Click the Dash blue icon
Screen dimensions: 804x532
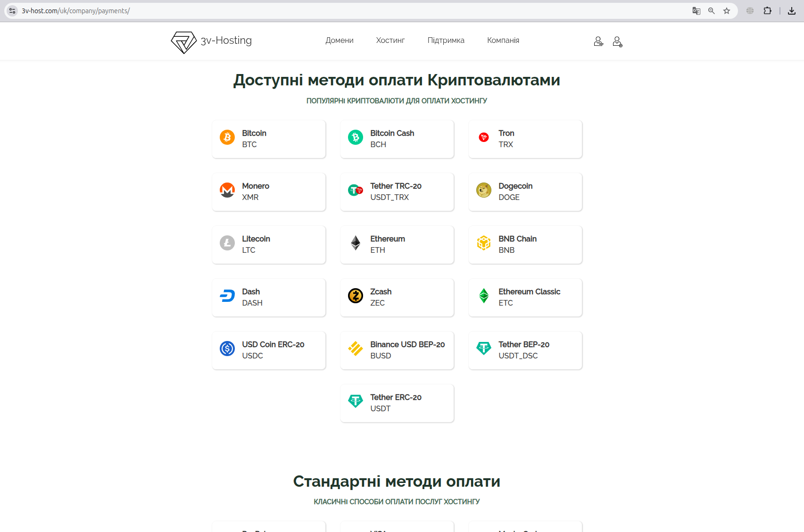pos(227,296)
